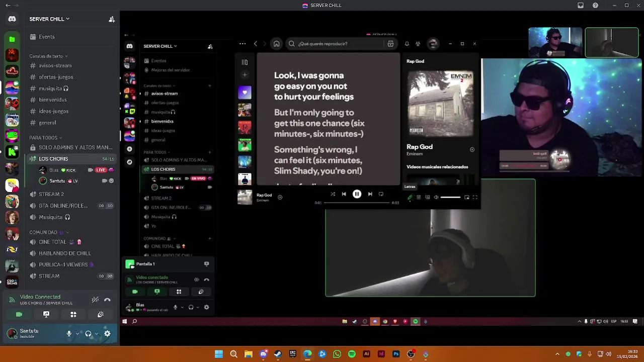Open Spotify from Windows taskbar
The image size is (644, 362).
coord(352,354)
